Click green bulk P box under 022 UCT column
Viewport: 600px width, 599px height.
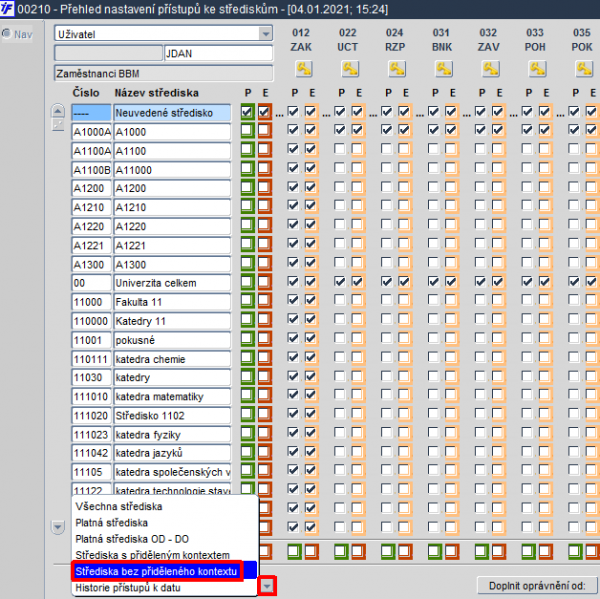341,552
